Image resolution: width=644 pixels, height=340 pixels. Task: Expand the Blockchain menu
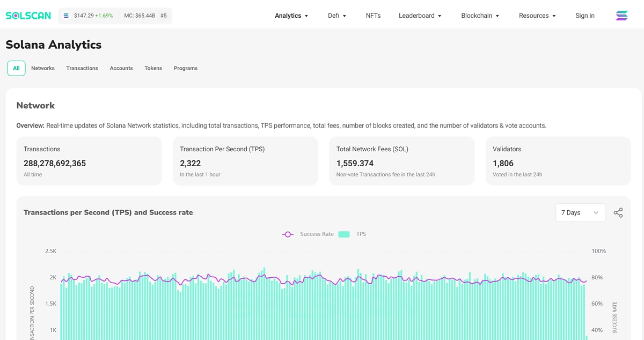(x=480, y=16)
